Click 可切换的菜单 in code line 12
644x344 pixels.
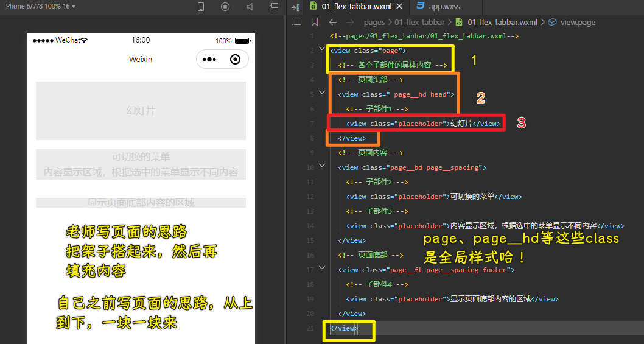click(472, 197)
